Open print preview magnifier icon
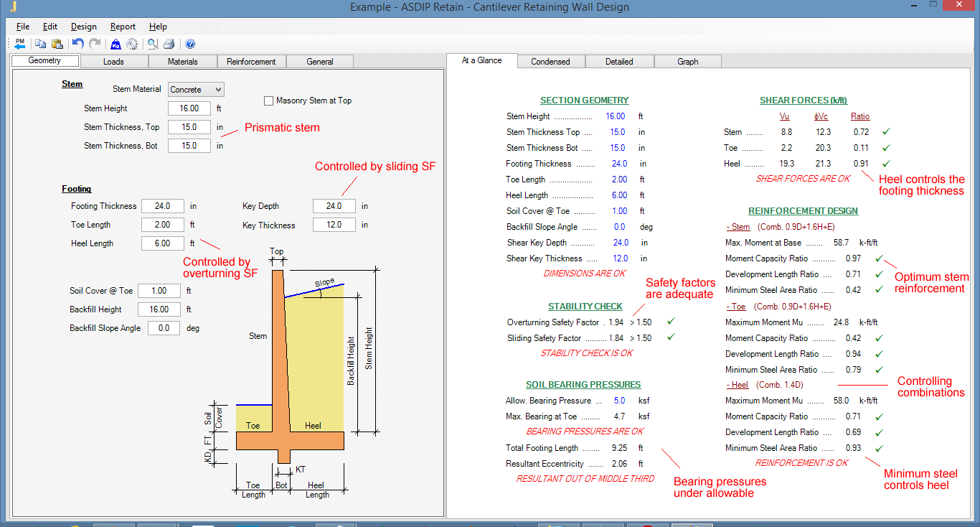The width and height of the screenshot is (980, 527). point(153,44)
